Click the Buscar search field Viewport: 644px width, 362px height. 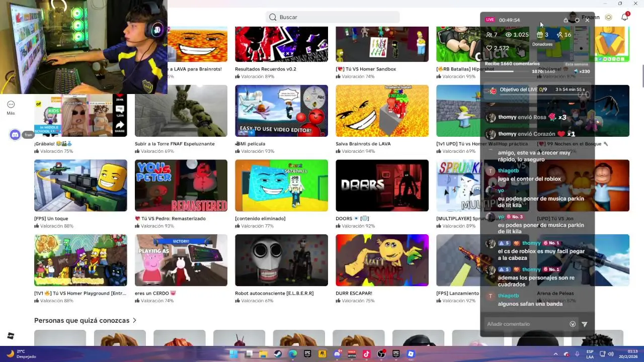point(333,17)
